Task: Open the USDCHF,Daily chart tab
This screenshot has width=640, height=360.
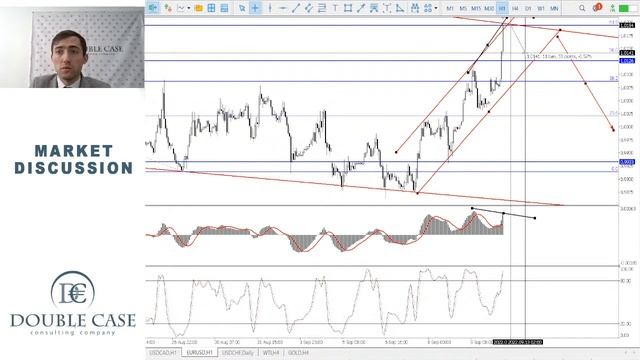Action: [x=238, y=352]
